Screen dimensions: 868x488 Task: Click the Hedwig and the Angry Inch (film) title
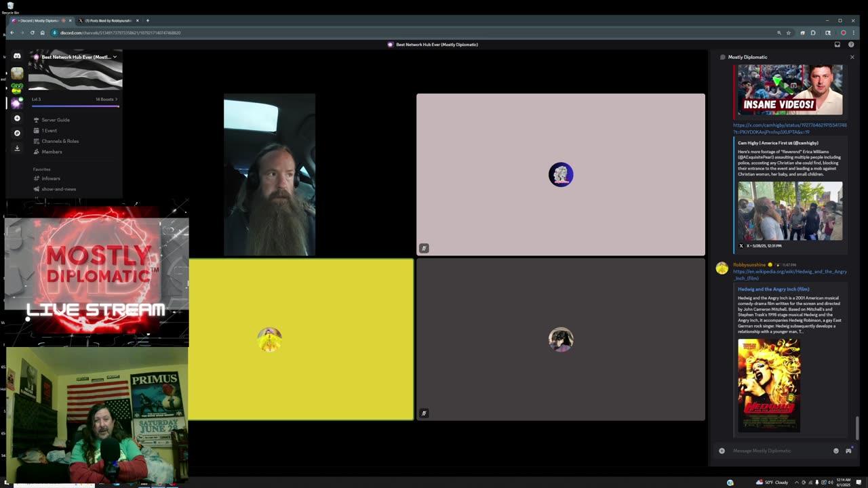tap(773, 289)
